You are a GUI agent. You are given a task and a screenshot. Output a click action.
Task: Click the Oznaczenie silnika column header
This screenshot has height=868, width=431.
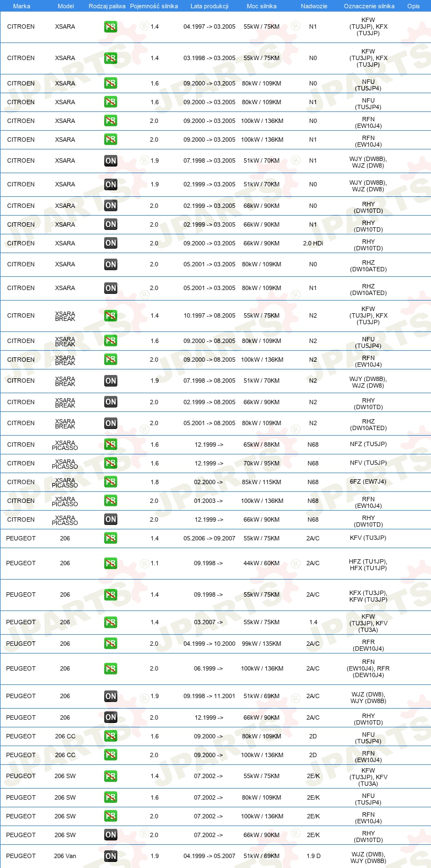[369, 6]
